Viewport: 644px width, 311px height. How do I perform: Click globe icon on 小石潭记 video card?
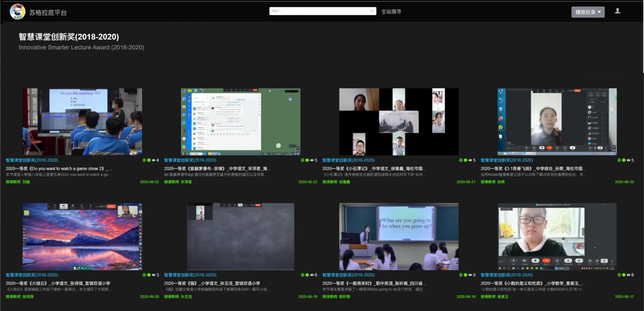click(x=461, y=160)
